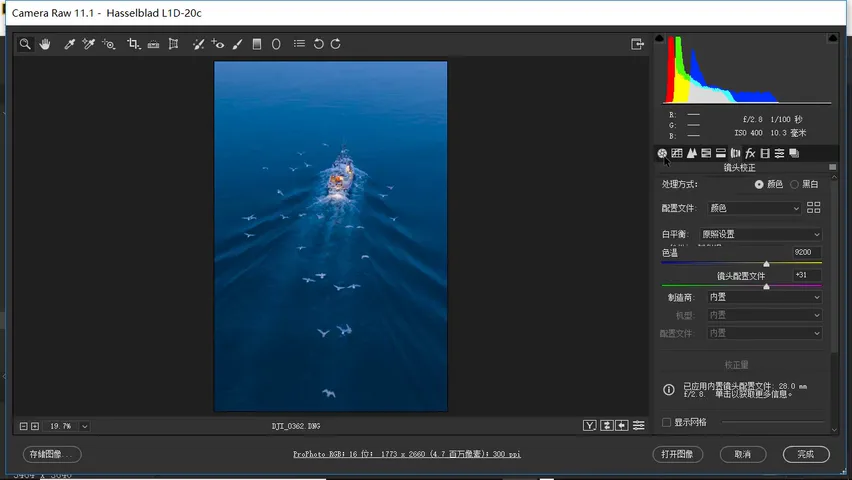Open the 机型 dropdown
The height and width of the screenshot is (480, 852).
coord(765,315)
